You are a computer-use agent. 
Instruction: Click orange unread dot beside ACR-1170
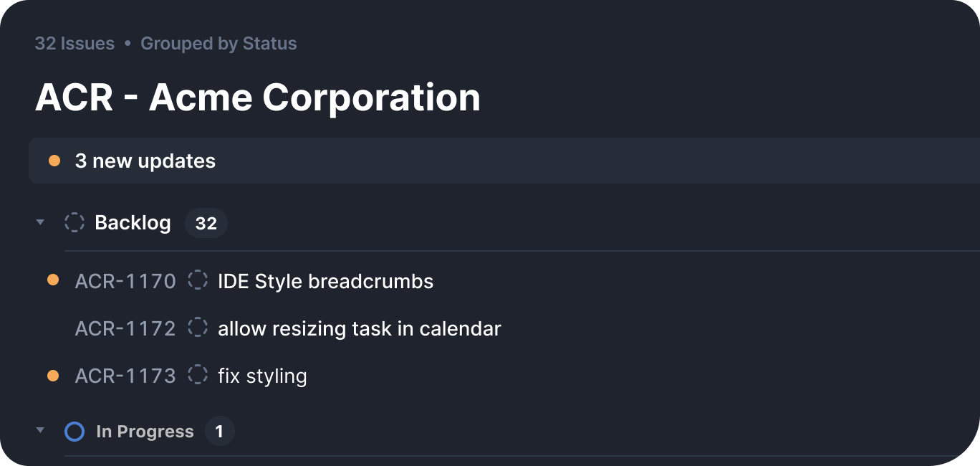coord(53,280)
